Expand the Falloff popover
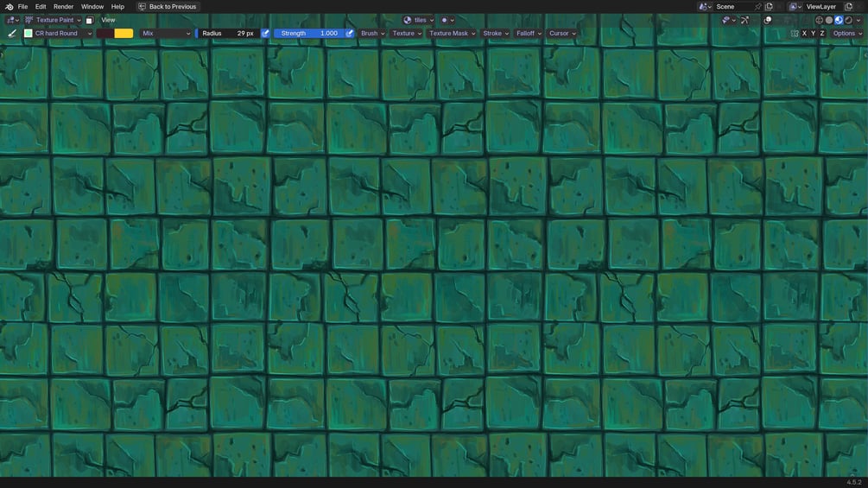Screen dimensions: 868x488 coord(528,33)
